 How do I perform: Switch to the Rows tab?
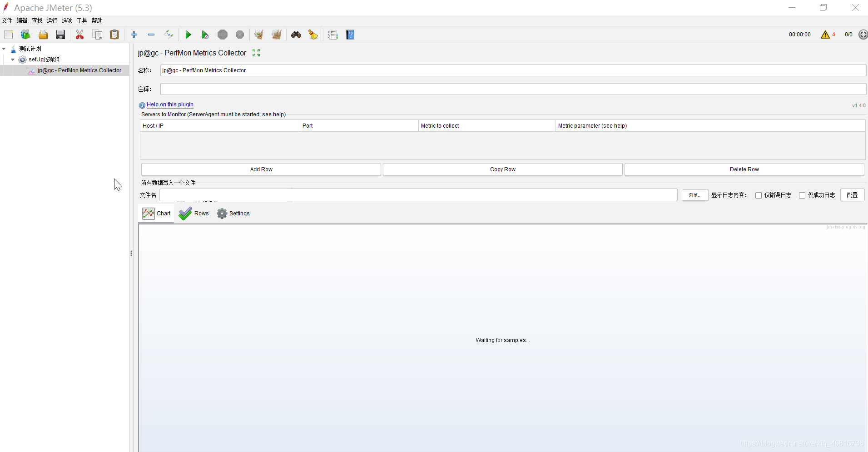[x=194, y=214]
